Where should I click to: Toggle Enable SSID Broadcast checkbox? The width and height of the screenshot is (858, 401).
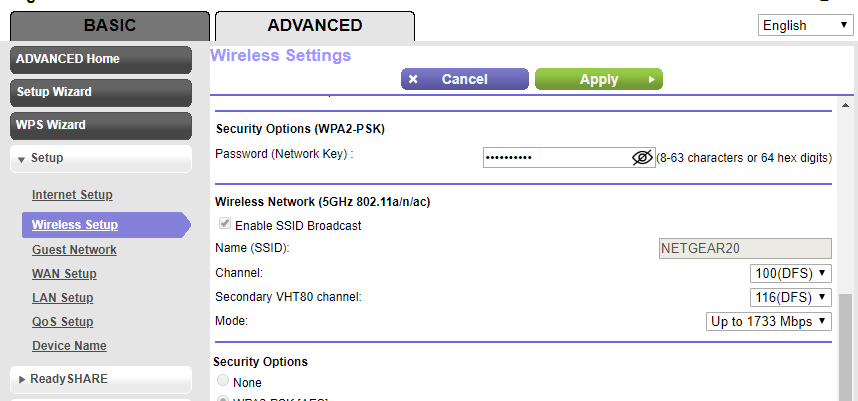click(225, 225)
